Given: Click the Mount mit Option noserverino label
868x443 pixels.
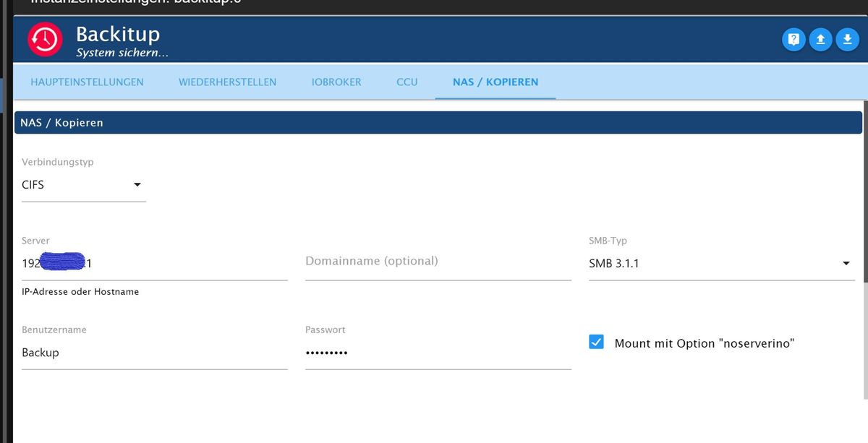Looking at the screenshot, I should [705, 343].
